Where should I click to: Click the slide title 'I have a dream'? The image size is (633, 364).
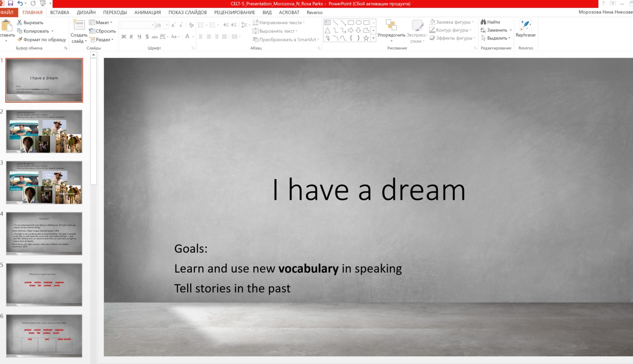coord(368,190)
